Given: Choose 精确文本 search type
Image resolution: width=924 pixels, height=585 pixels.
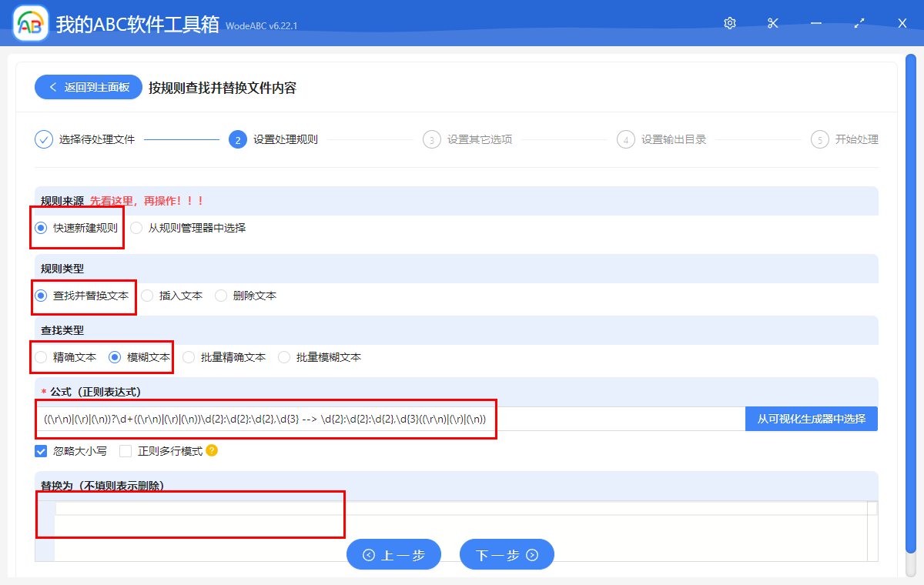Looking at the screenshot, I should tap(41, 357).
